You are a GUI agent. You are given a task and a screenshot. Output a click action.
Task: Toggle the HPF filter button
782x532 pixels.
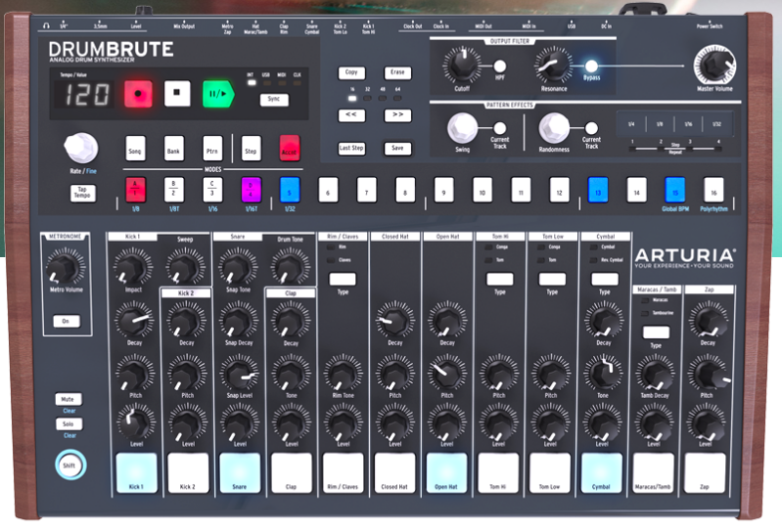pos(500,66)
